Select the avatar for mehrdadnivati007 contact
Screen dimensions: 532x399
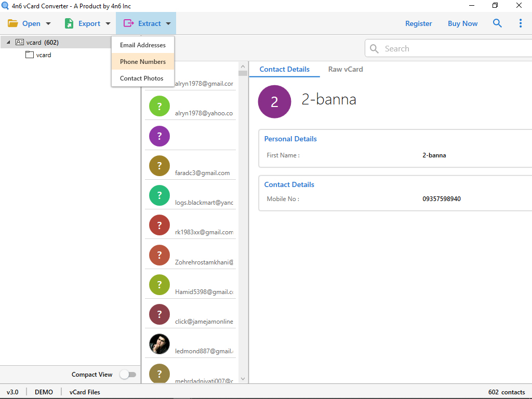point(159,374)
